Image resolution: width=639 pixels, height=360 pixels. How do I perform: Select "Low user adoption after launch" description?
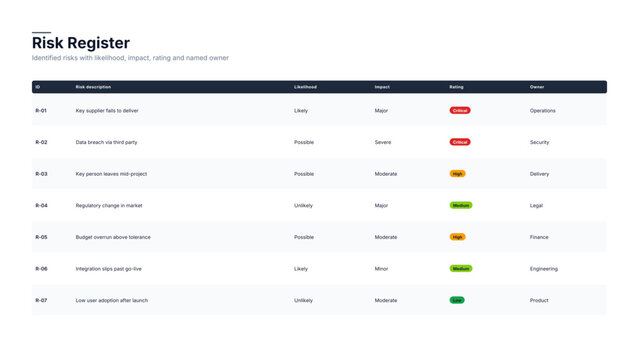(112, 300)
